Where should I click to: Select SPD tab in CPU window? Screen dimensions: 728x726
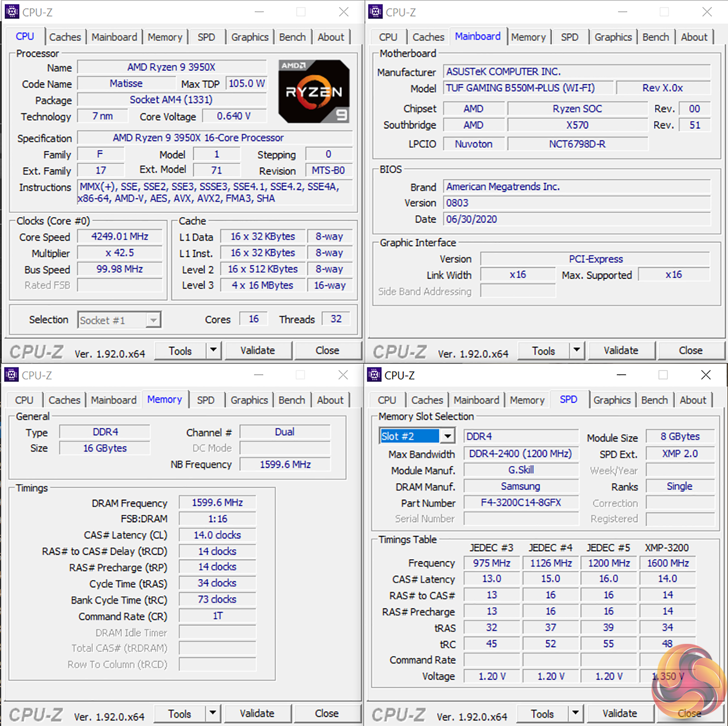tap(206, 37)
